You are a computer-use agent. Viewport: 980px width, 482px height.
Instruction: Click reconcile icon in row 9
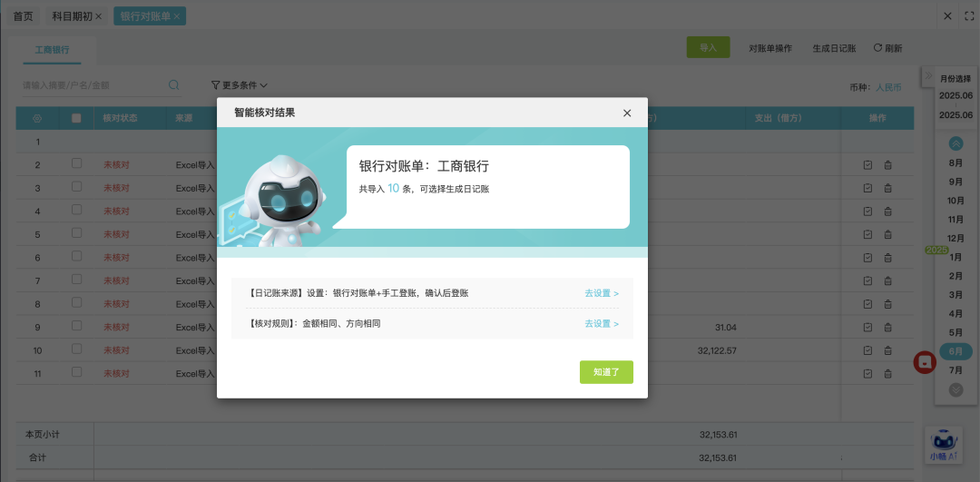(x=867, y=327)
